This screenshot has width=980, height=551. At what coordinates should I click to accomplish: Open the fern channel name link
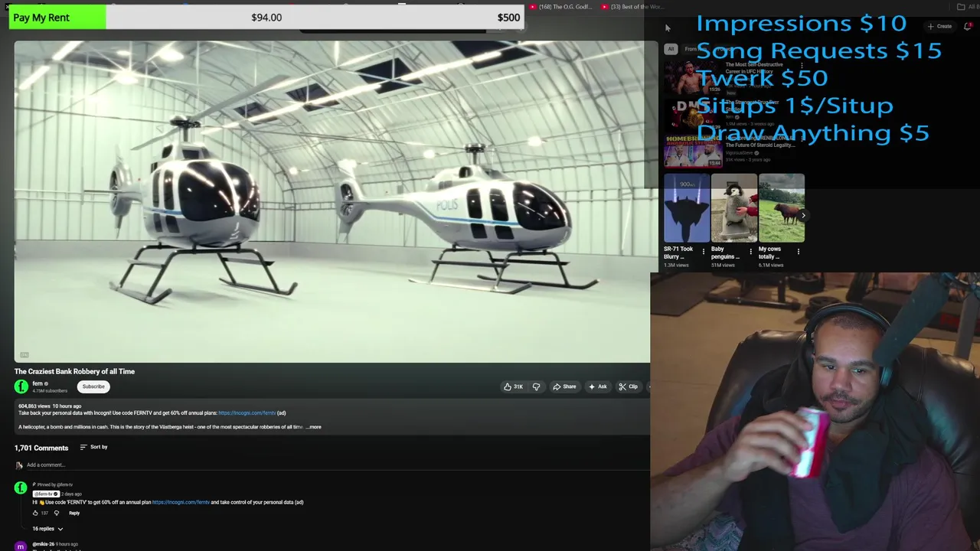click(37, 383)
